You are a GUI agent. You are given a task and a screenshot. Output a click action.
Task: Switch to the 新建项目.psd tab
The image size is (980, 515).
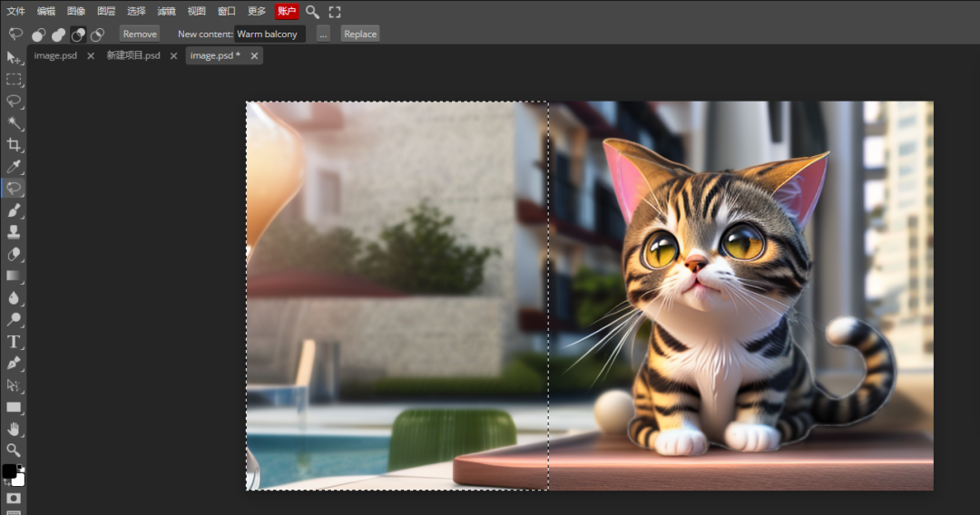133,55
